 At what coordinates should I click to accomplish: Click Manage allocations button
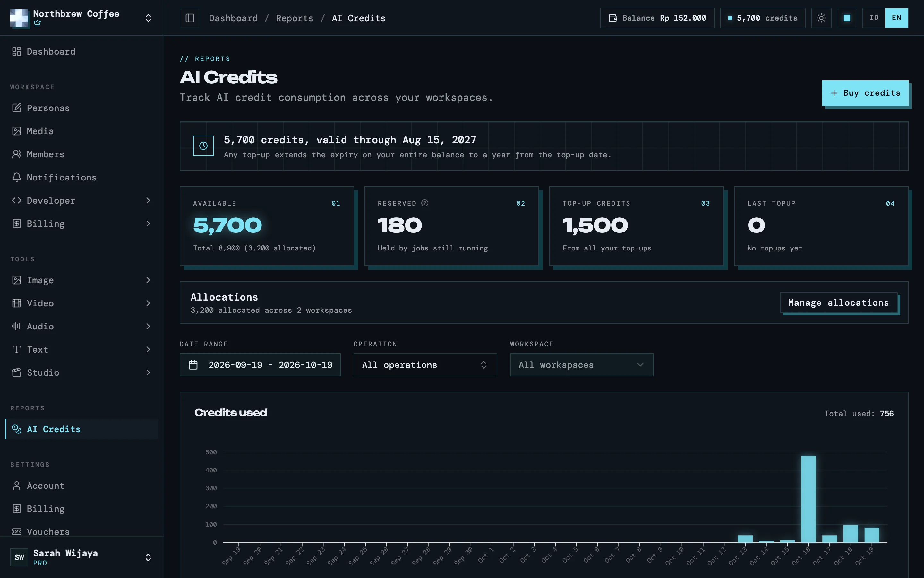point(838,303)
